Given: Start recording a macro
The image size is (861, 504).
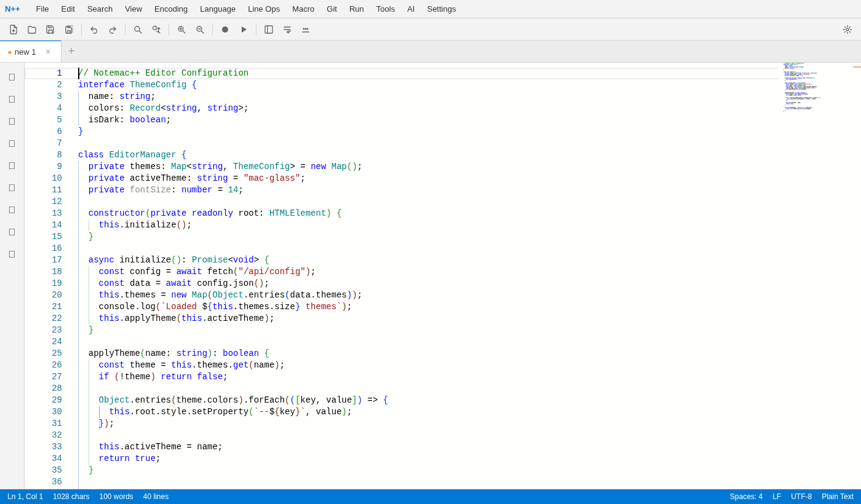Looking at the screenshot, I should pos(224,29).
